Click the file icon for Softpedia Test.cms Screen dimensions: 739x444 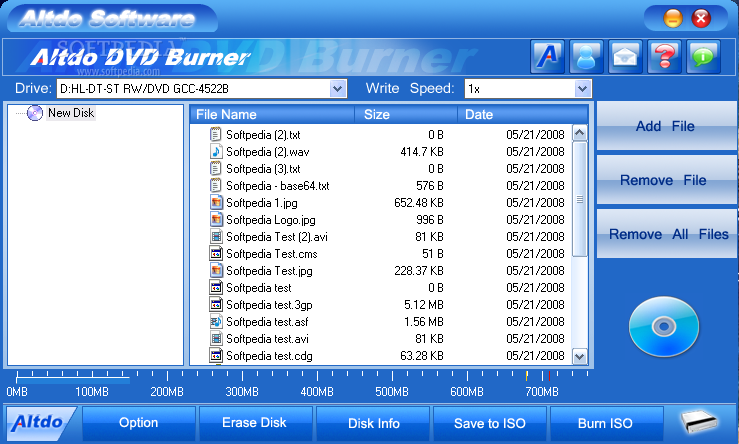click(215, 253)
